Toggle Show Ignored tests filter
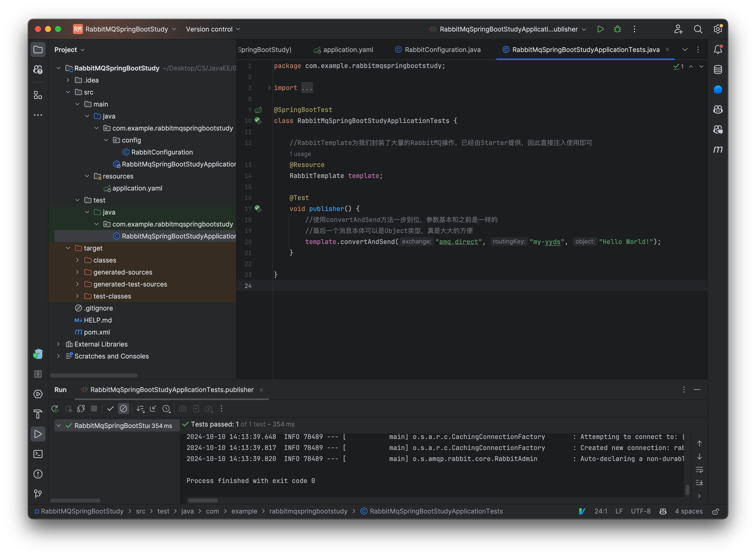Screen dimensions: 756x556 tap(123, 408)
